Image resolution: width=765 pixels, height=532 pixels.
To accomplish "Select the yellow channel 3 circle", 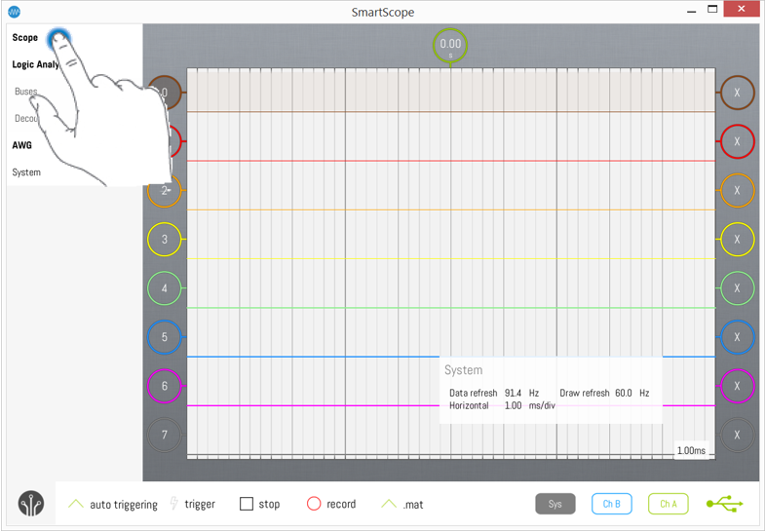I will 165,239.
